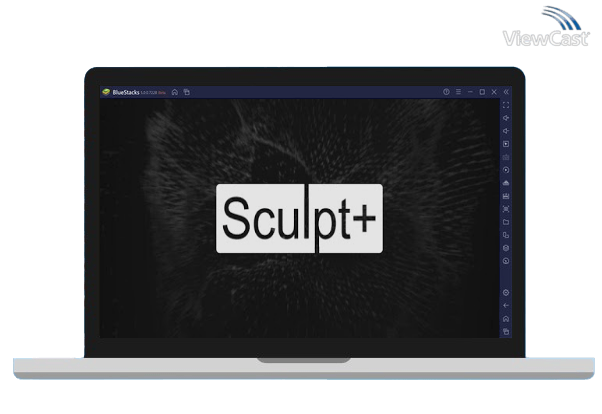Click the Sculpt+ splash logo
The image size is (602, 414).
point(299,219)
